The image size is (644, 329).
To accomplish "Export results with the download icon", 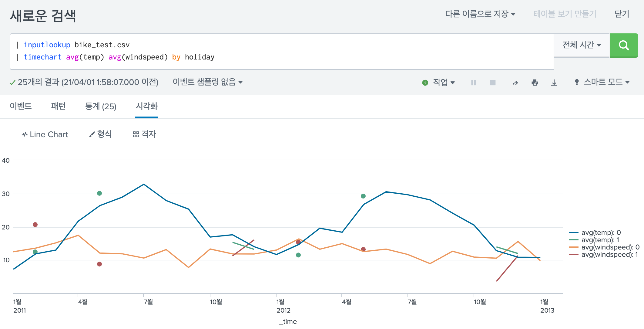I will 554,83.
